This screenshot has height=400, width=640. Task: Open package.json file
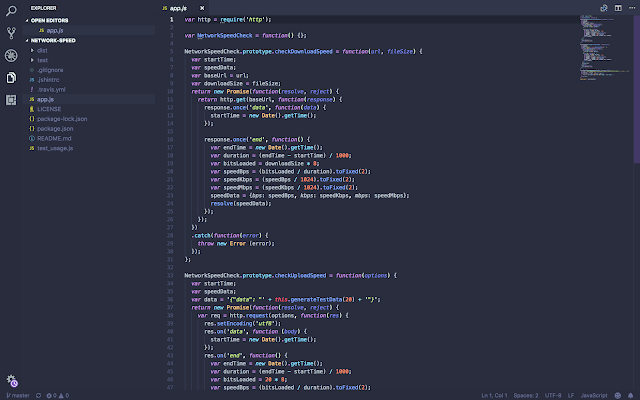(x=89, y=129)
